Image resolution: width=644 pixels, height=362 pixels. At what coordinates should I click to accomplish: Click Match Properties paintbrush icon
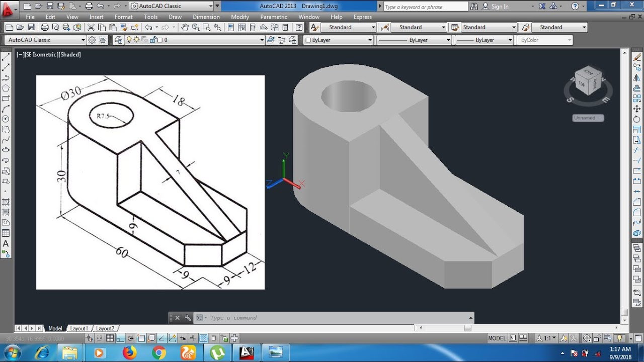click(124, 27)
